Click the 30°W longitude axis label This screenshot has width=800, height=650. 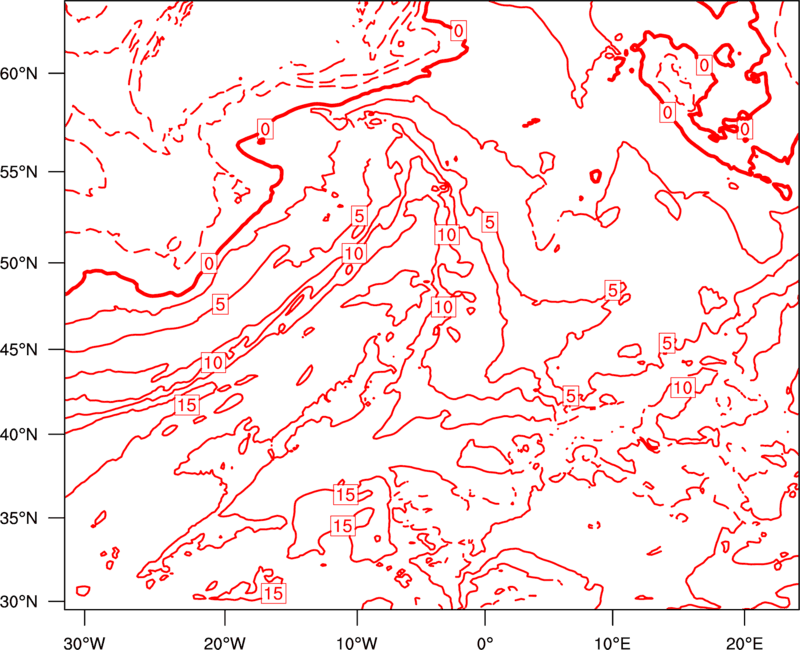pyautogui.click(x=85, y=642)
